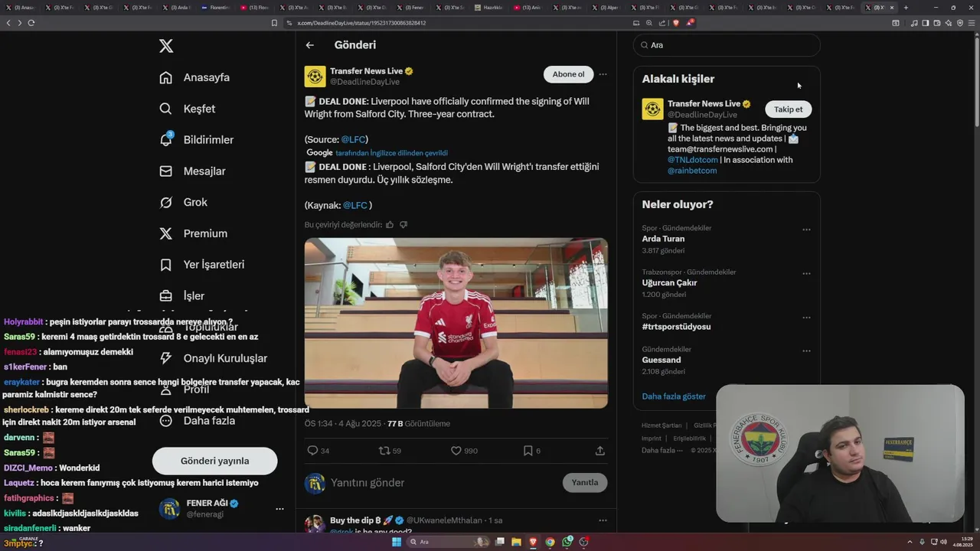This screenshot has height=551, width=980.
Task: Open Mesajlar messages
Action: [192, 171]
